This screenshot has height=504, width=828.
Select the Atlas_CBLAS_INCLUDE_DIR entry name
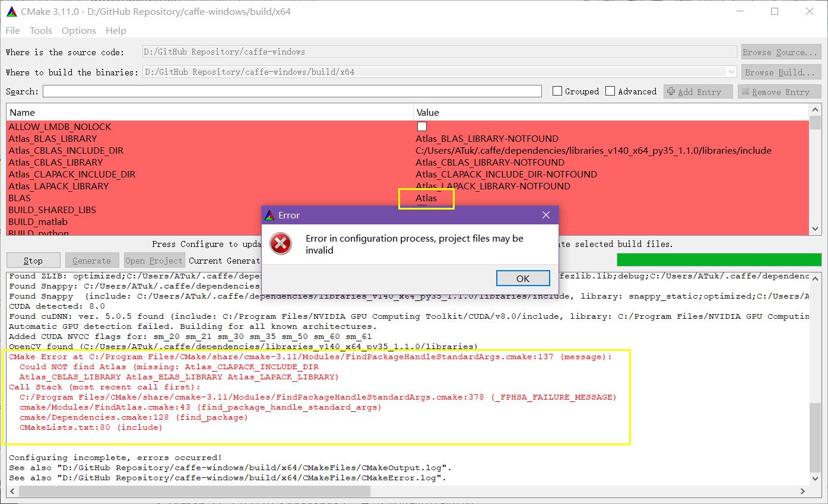[66, 150]
